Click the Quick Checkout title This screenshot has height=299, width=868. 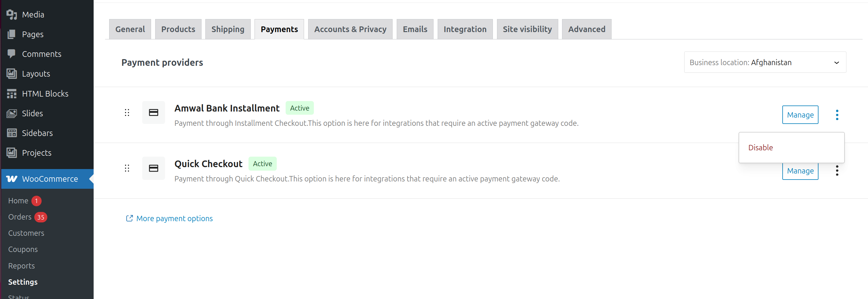(x=209, y=164)
